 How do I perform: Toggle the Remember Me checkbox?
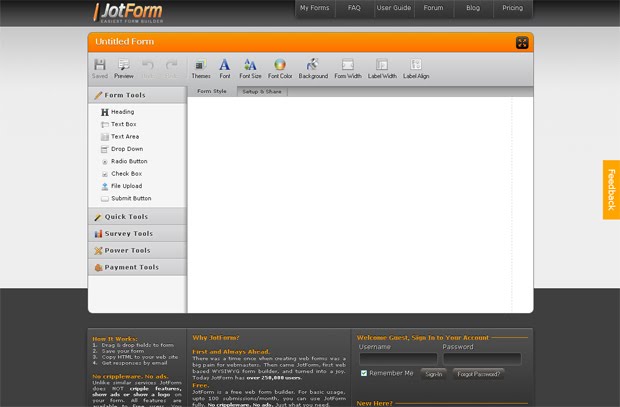pyautogui.click(x=364, y=373)
